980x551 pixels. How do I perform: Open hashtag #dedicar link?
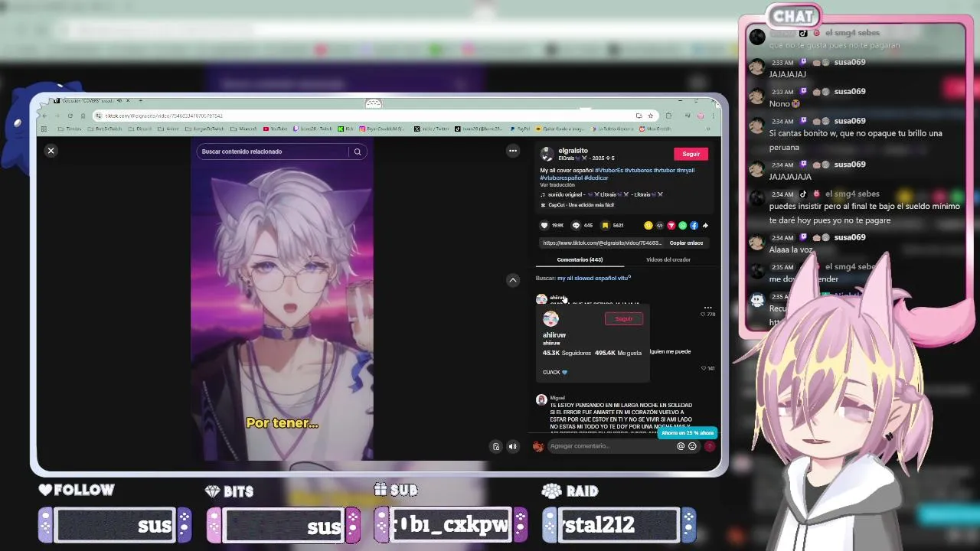tap(596, 178)
